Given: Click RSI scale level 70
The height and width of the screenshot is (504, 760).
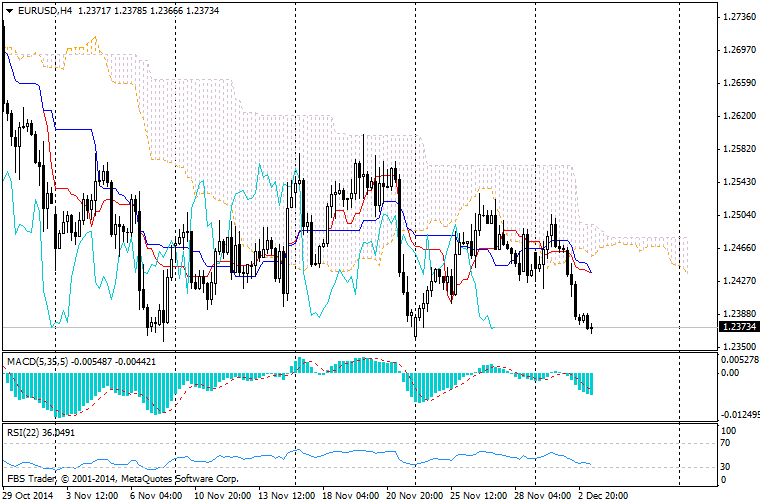Looking at the screenshot, I should pyautogui.click(x=727, y=442).
